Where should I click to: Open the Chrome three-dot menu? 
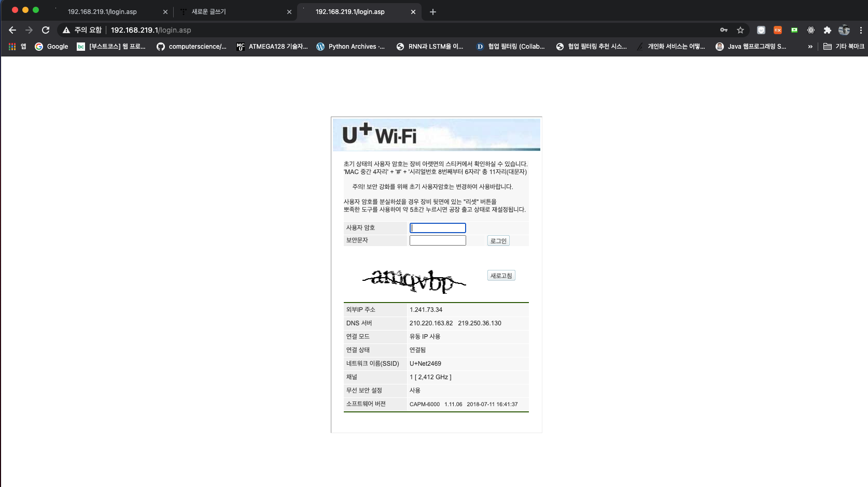861,30
